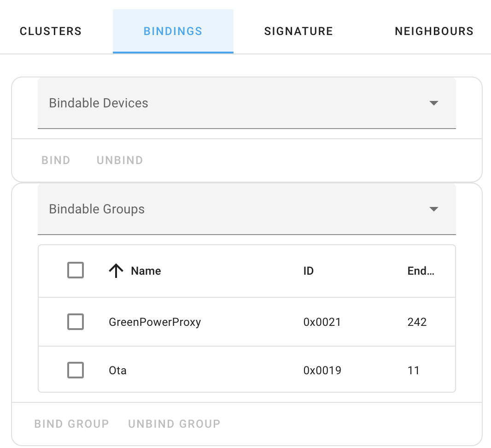491x448 pixels.
Task: Open the Bindable Devices dropdown arrow
Action: click(x=433, y=103)
